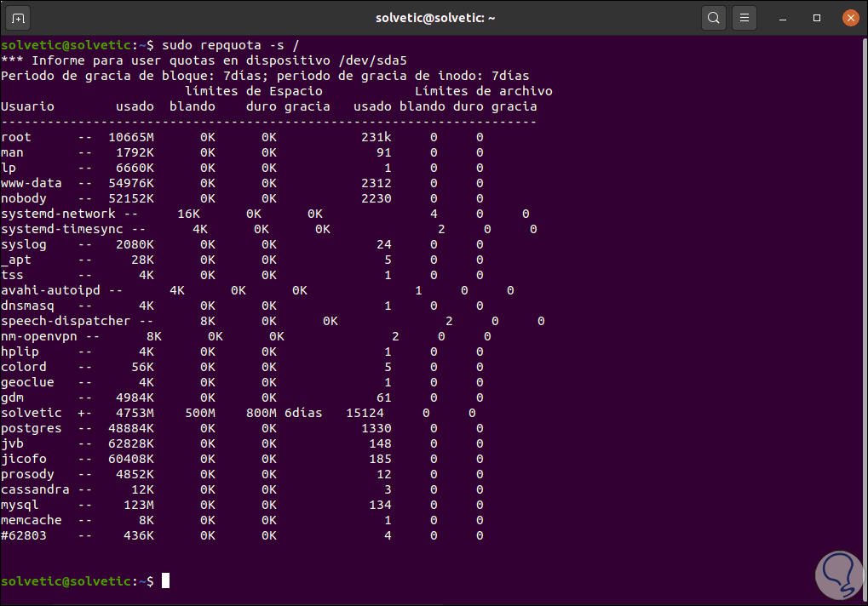Click the 'nobody' user name

24,198
